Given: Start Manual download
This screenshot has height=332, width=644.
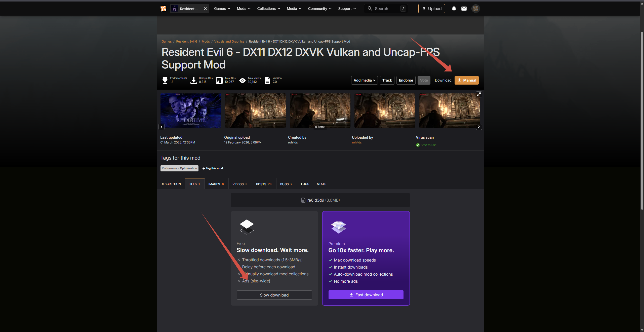Looking at the screenshot, I should (x=467, y=80).
